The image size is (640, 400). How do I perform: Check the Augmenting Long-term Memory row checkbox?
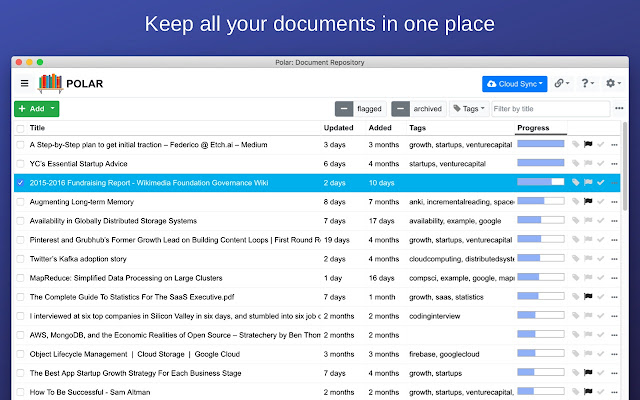[20, 202]
